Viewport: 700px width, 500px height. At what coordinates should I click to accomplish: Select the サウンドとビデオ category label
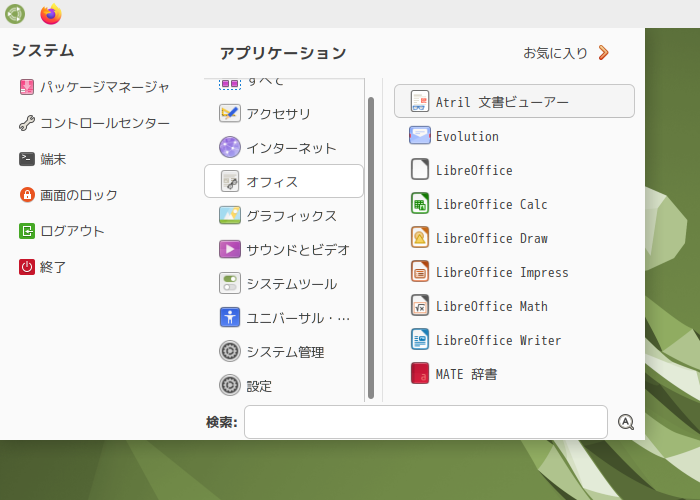pos(298,249)
